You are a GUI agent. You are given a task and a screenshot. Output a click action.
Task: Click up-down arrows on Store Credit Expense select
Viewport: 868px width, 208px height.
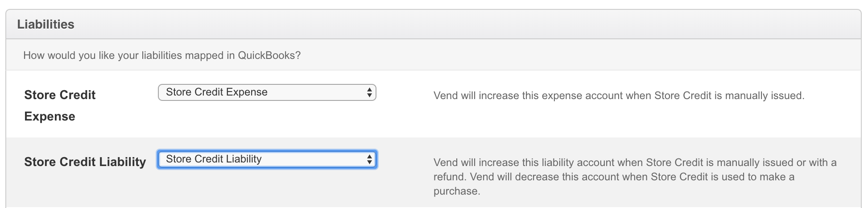point(369,92)
